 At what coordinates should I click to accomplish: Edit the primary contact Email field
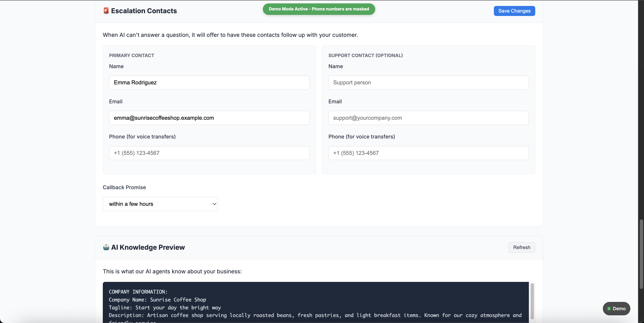209,118
